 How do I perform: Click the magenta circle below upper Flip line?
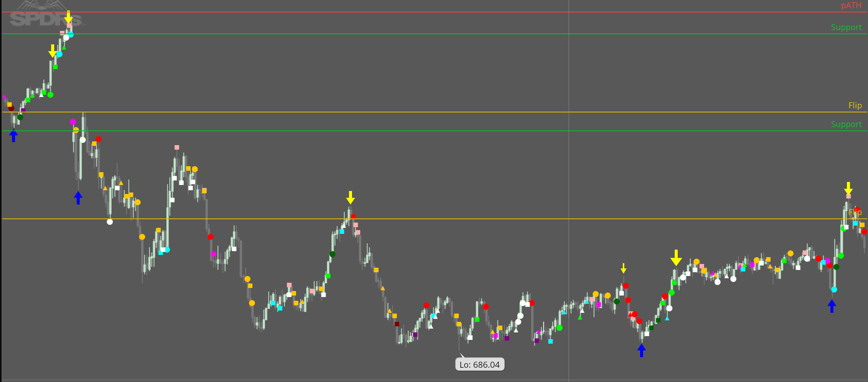pos(73,122)
